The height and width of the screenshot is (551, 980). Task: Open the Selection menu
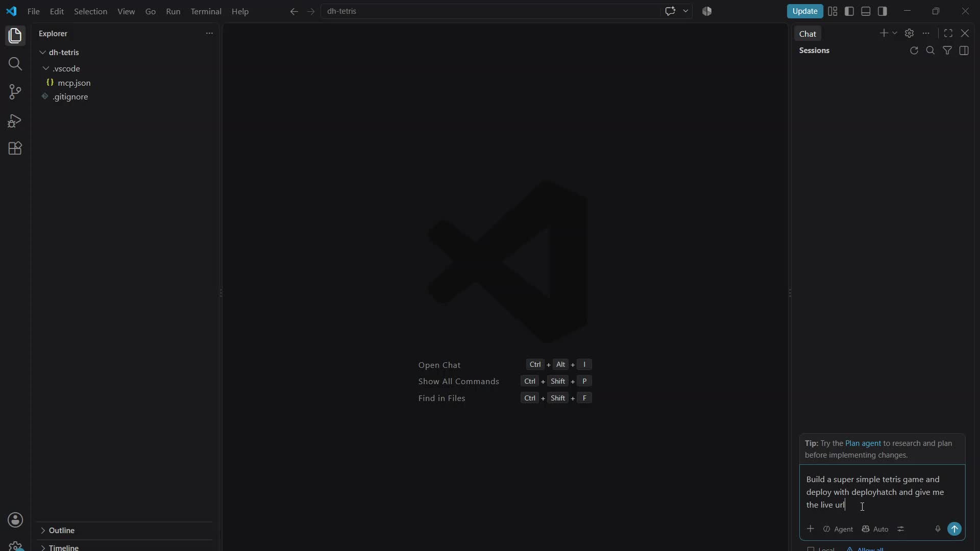[90, 11]
